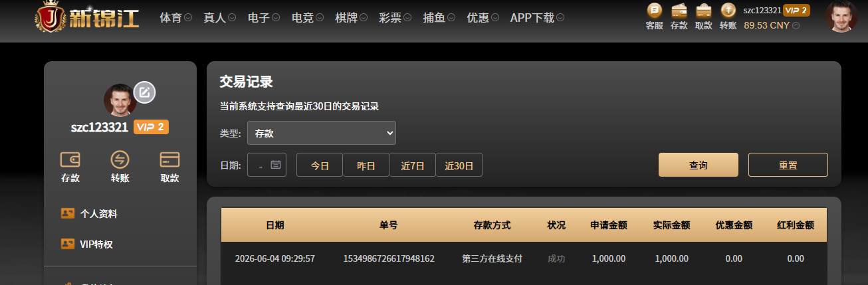Refresh balance next to 89.53 CNY
Viewport: 868px width, 285px height.
[796, 26]
